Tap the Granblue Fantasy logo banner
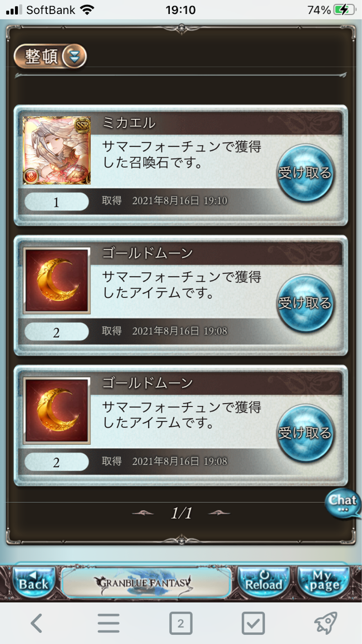362x644 pixels. coord(146,583)
